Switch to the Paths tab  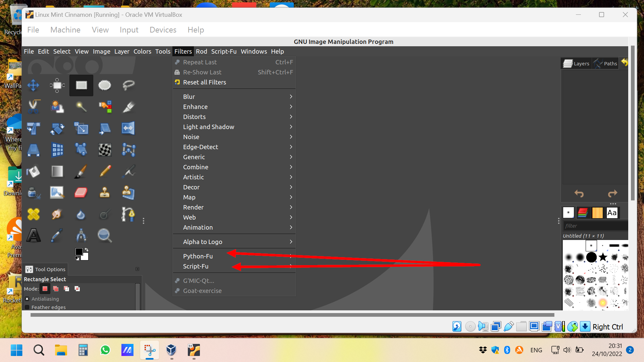point(606,63)
